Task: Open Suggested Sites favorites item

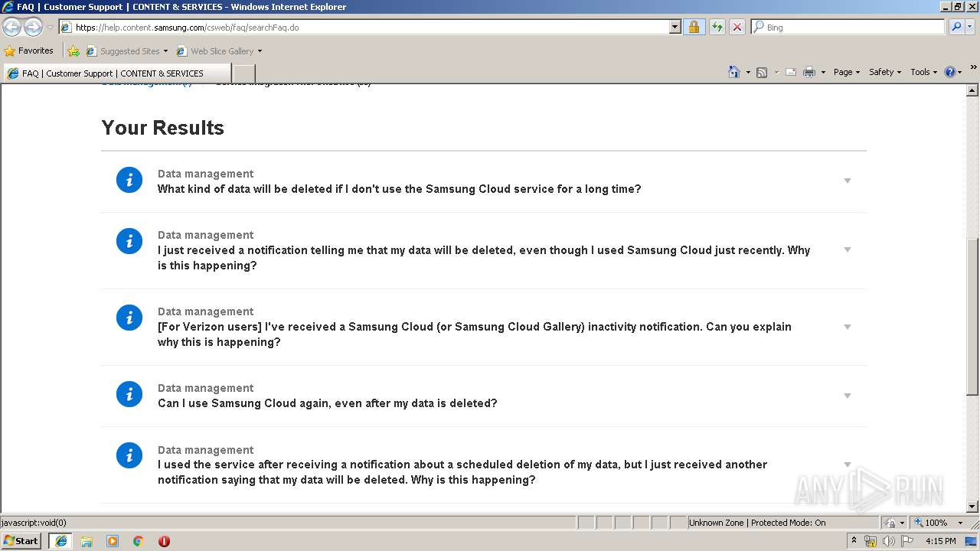Action: 126,51
